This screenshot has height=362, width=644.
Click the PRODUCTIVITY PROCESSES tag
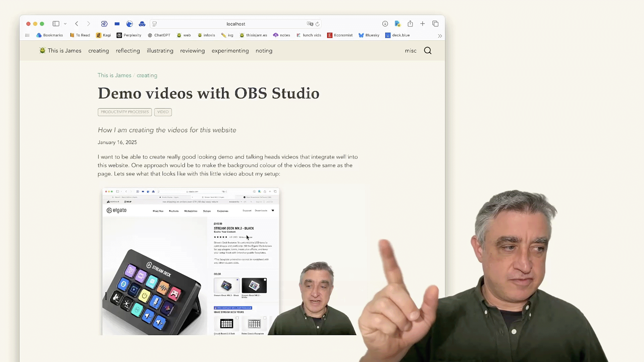pyautogui.click(x=125, y=112)
